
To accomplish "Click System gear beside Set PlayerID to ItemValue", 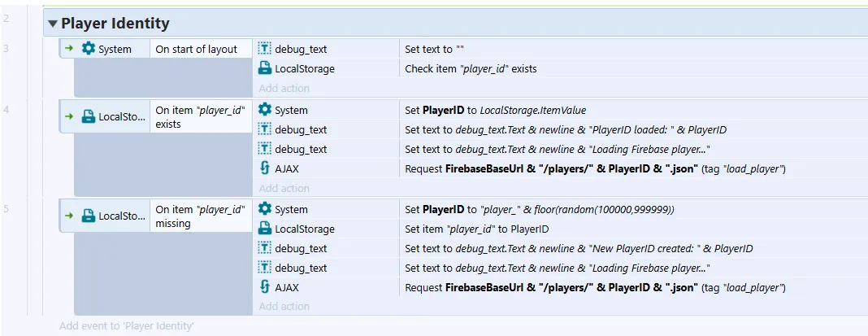I will [x=265, y=110].
